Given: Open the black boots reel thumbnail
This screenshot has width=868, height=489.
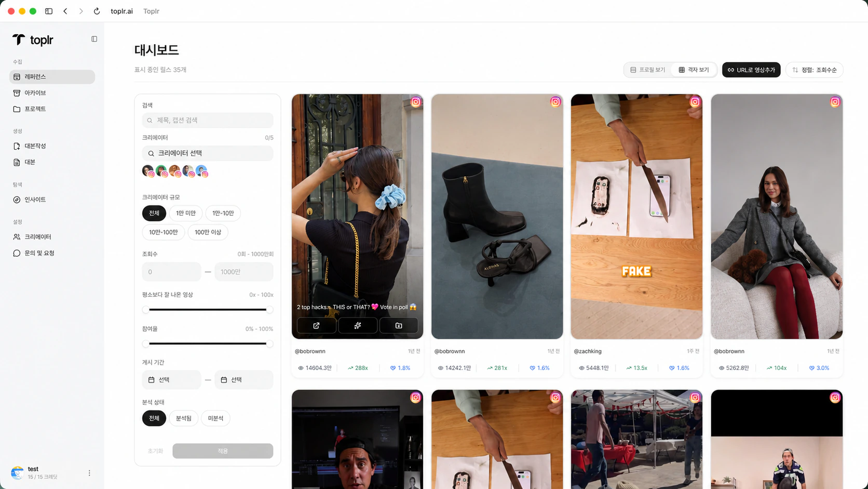Looking at the screenshot, I should click(497, 217).
